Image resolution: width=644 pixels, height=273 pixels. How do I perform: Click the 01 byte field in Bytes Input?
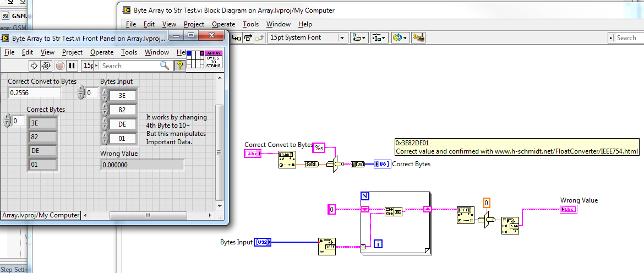pos(122,138)
